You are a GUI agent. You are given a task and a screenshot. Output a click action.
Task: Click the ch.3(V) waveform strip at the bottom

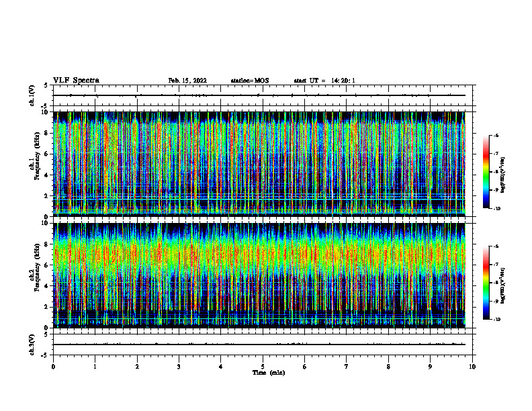coord(264,345)
